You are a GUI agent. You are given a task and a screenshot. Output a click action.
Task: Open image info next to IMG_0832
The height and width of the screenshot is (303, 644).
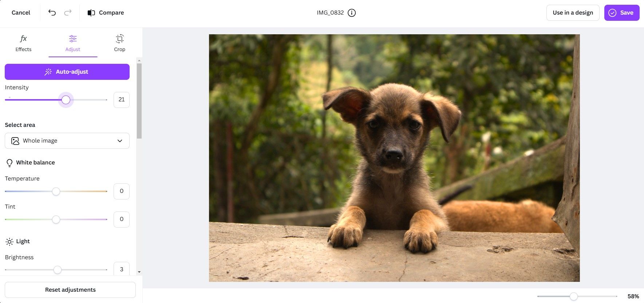coord(352,13)
